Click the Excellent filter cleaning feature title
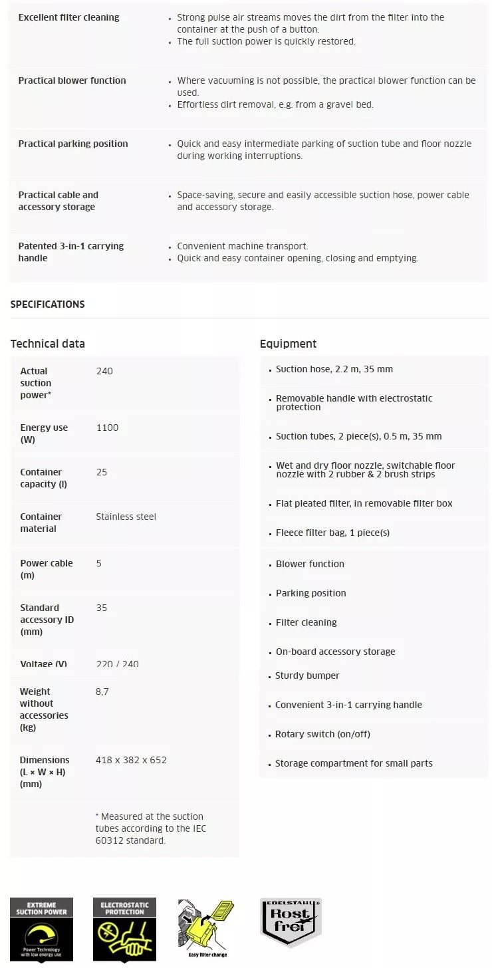The image size is (492, 980). (68, 17)
